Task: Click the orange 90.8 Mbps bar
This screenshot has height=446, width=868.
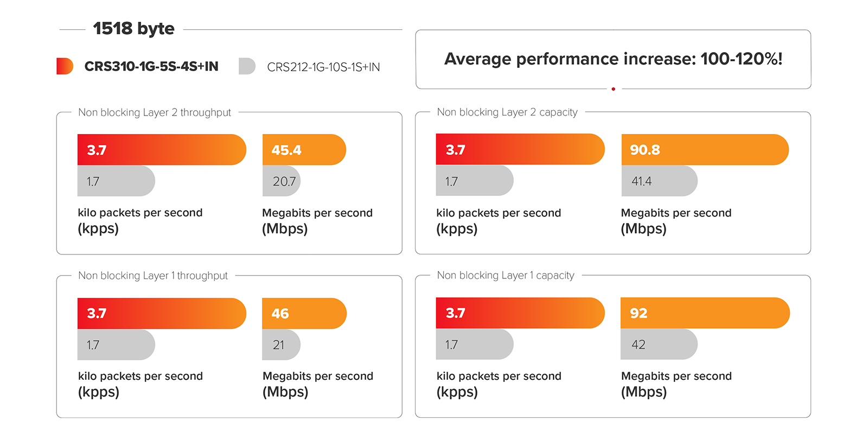Action: [704, 150]
